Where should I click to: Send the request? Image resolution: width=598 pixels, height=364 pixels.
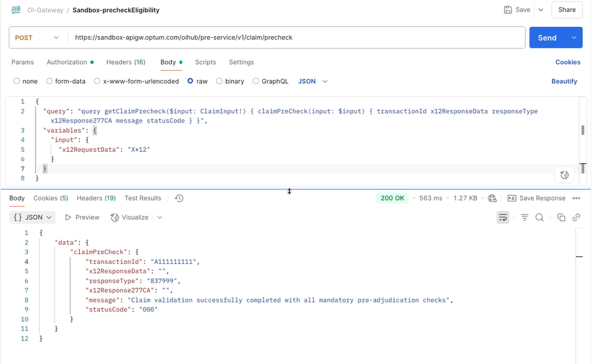(x=547, y=38)
